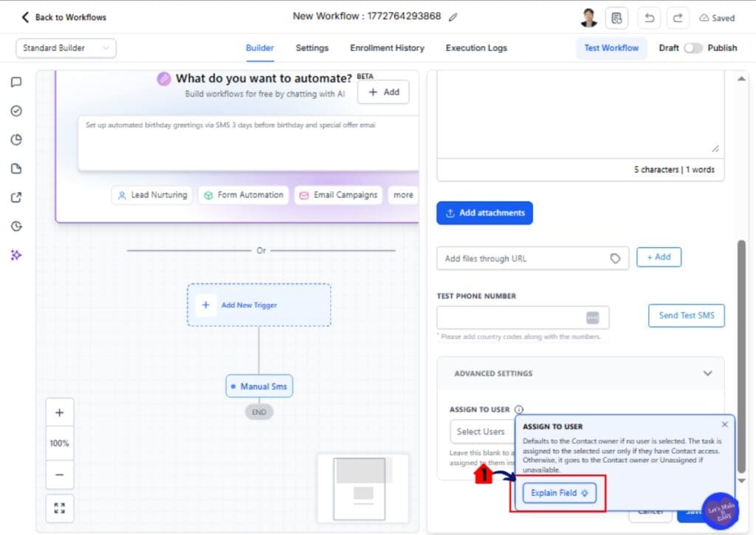Click Send Test SMS

click(687, 316)
